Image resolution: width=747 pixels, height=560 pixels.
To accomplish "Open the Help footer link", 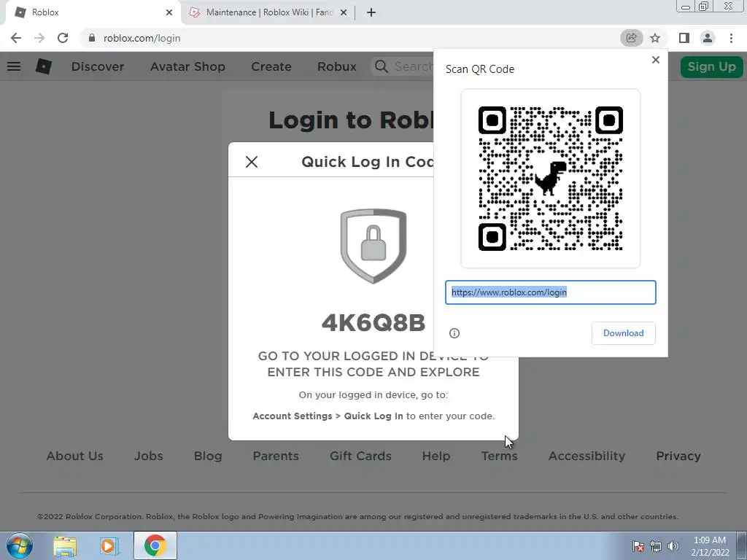I will 436,456.
